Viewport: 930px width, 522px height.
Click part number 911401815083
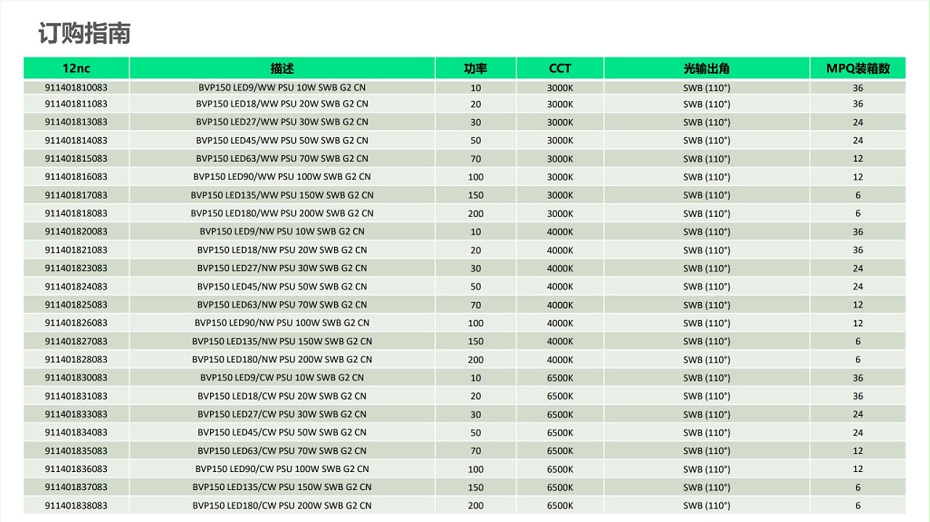click(76, 158)
